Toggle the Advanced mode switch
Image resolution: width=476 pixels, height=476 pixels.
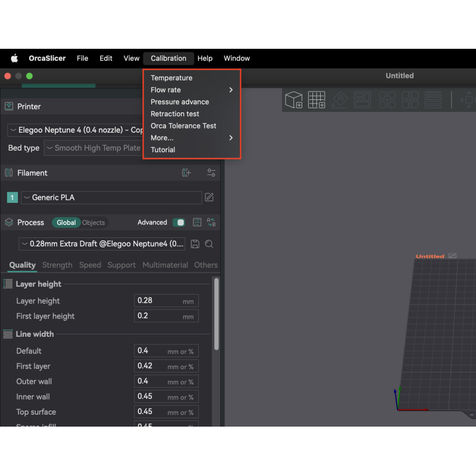pos(178,223)
